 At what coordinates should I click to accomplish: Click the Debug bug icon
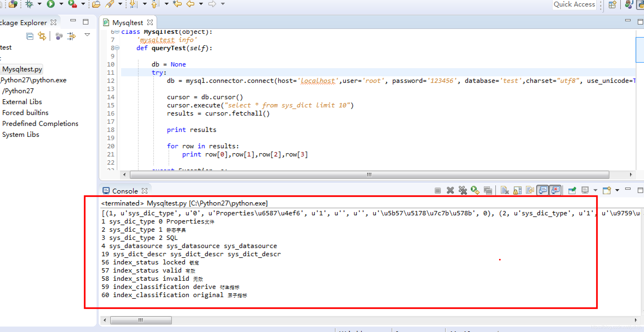point(29,4)
